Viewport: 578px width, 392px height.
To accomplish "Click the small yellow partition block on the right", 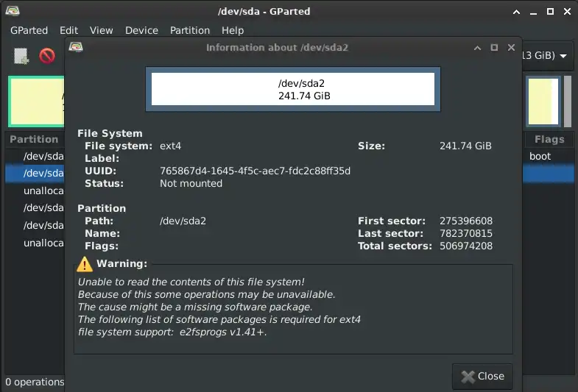I will coord(543,101).
